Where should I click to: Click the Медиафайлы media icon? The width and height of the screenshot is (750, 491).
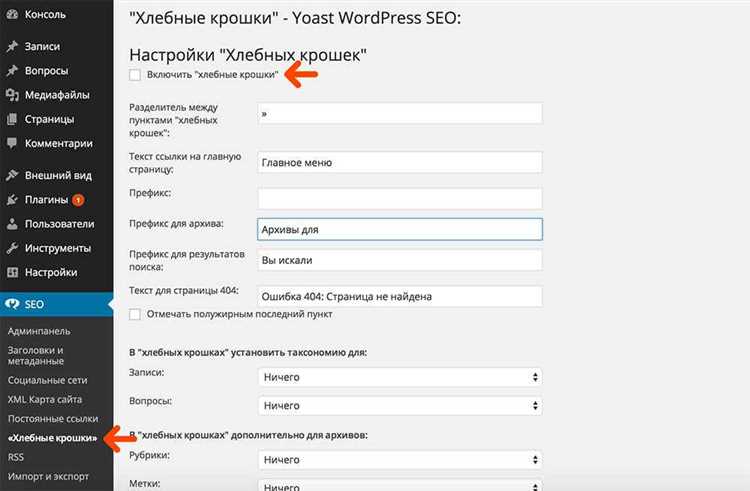pos(12,95)
